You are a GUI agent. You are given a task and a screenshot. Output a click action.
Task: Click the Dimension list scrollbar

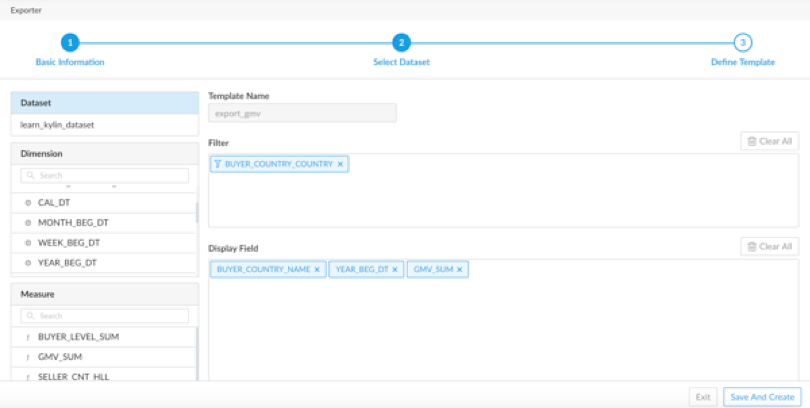coord(197,213)
